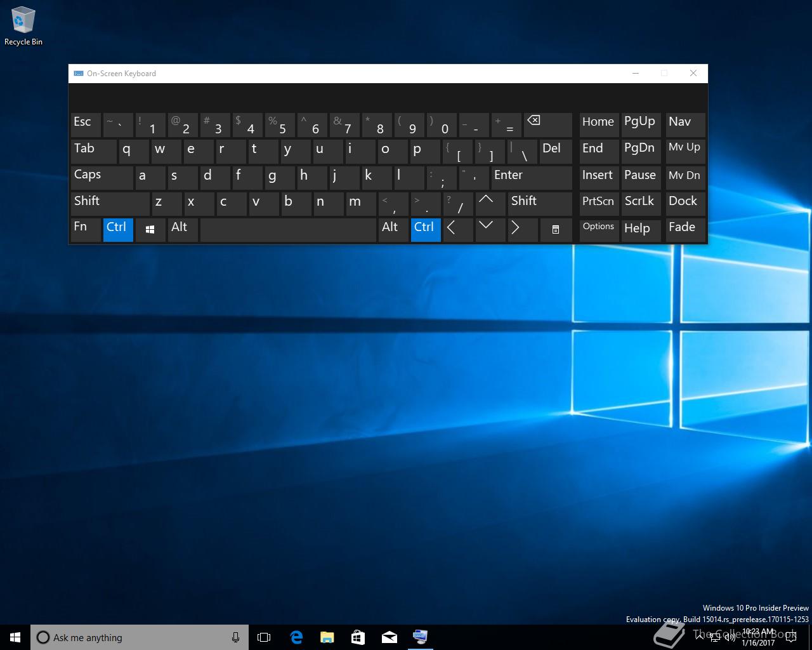Screen dimensions: 812x650
Task: Tap the equals sign key
Action: (506, 124)
